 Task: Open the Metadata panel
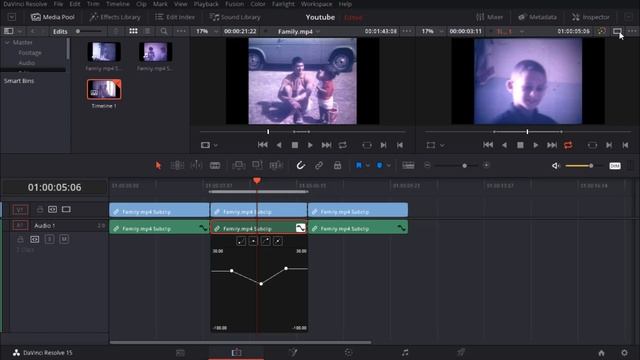[538, 17]
